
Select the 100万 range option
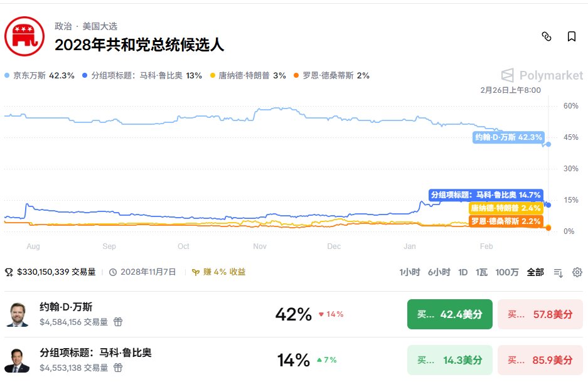(x=507, y=272)
